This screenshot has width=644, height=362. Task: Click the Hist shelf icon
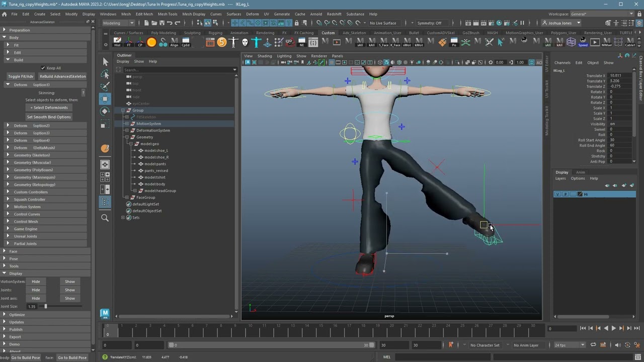[117, 42]
